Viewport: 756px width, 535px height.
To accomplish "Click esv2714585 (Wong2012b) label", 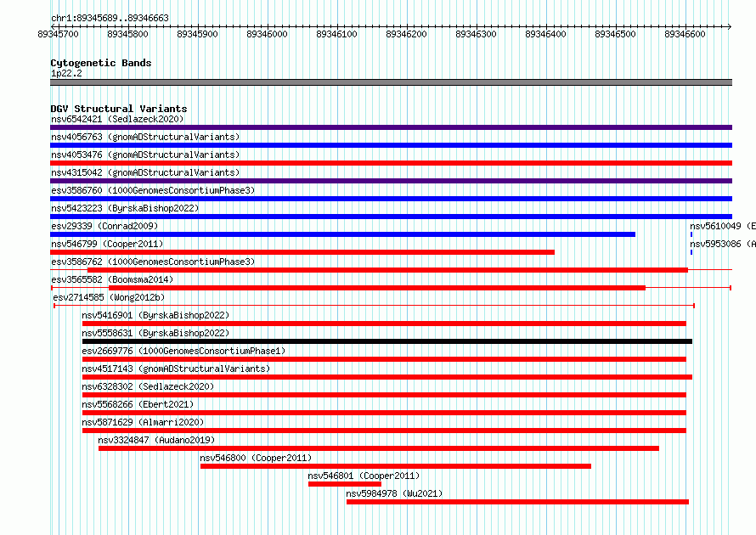I will tap(109, 297).
